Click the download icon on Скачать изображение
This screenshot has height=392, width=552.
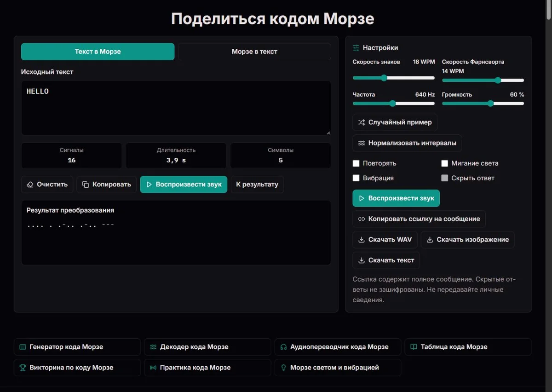tap(430, 240)
